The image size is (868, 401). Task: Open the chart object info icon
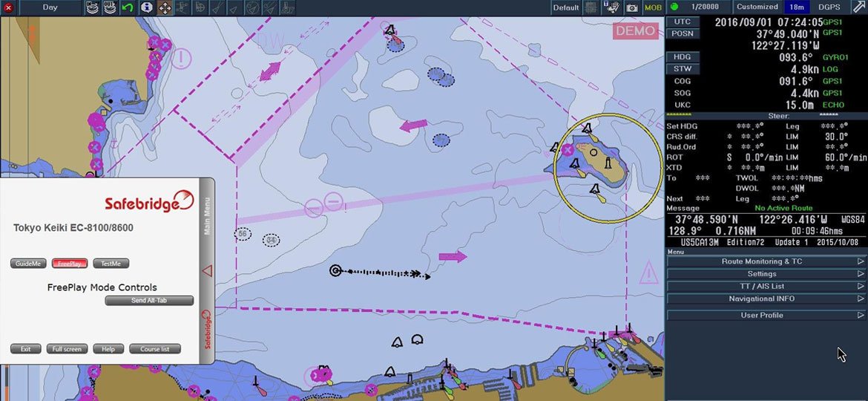pyautogui.click(x=147, y=7)
